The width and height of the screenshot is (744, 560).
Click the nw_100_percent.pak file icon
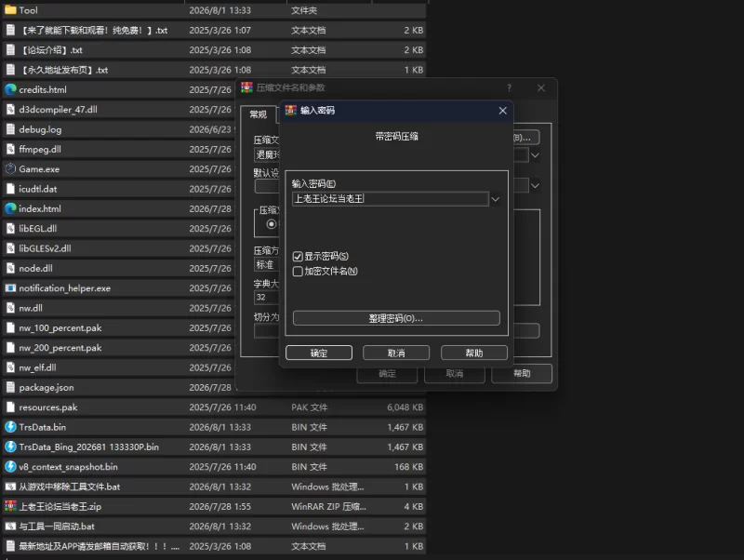tap(10, 327)
